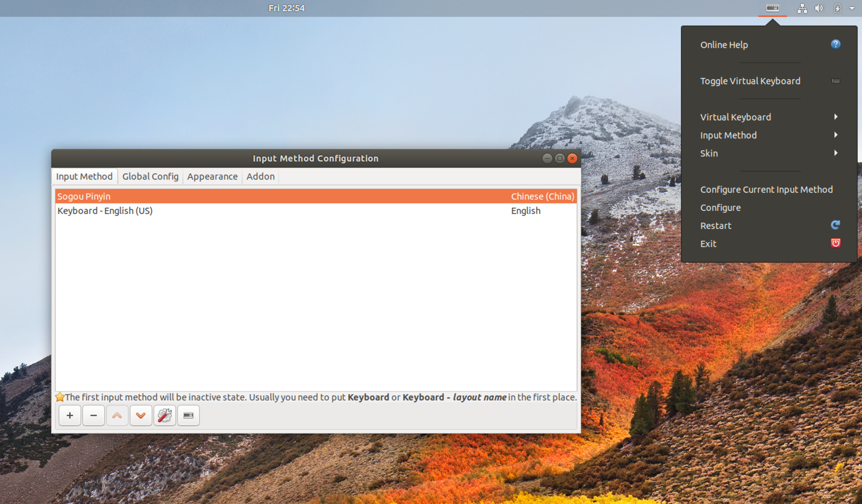
Task: Toggle Virtual Keyboard from the menu
Action: click(x=750, y=81)
